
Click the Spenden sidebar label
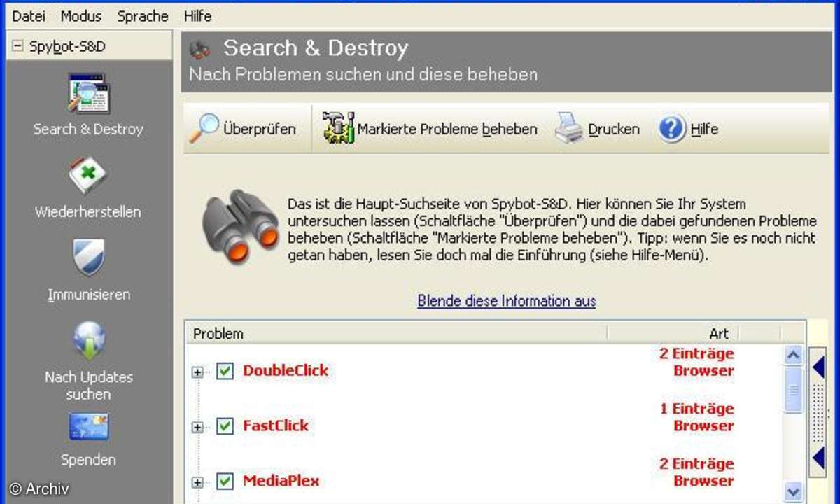(x=88, y=460)
